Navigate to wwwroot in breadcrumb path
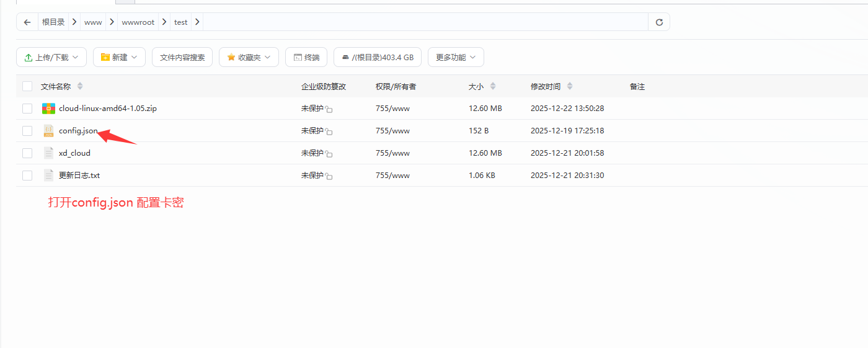Image resolution: width=868 pixels, height=348 pixels. (x=138, y=22)
